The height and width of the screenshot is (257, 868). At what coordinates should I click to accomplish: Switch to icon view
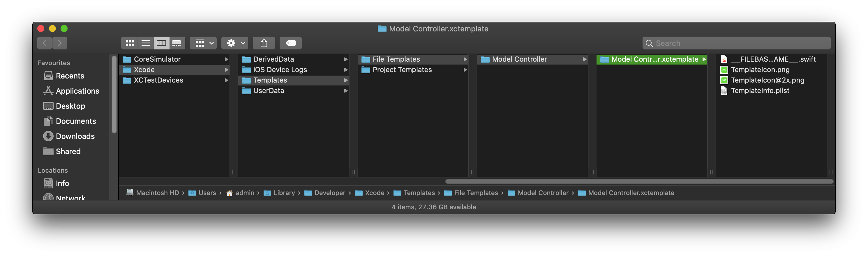coord(130,43)
